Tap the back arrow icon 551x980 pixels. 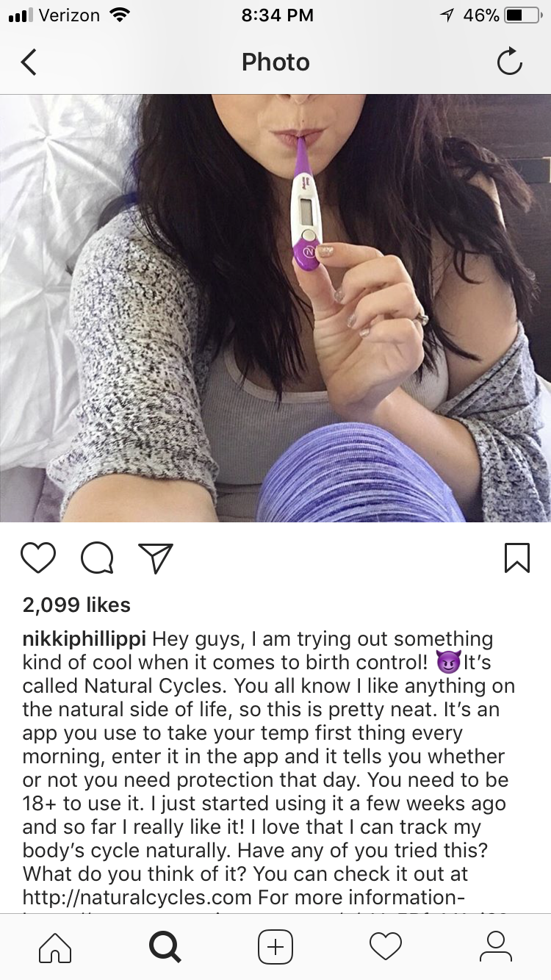click(x=28, y=62)
